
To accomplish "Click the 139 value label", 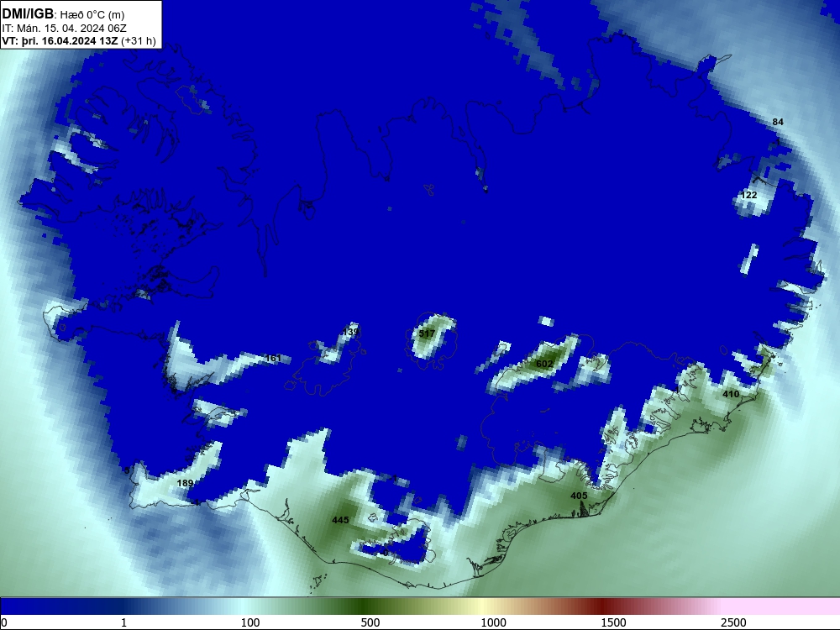I will (x=350, y=332).
